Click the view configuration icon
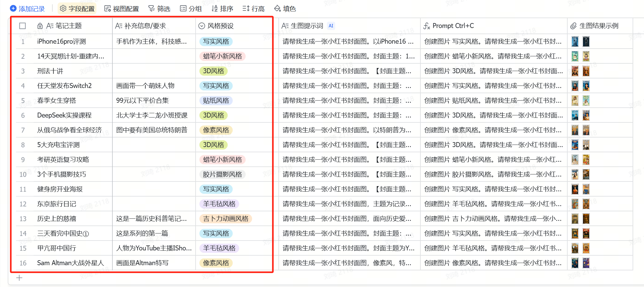644x287 pixels. click(107, 8)
